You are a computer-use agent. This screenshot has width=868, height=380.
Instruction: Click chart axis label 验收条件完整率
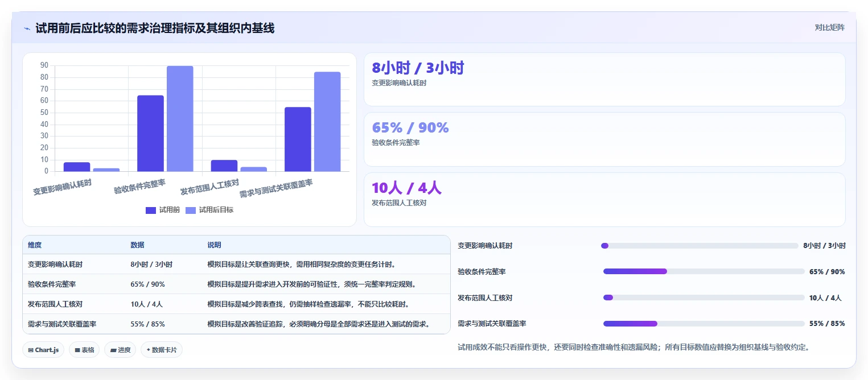click(x=140, y=186)
